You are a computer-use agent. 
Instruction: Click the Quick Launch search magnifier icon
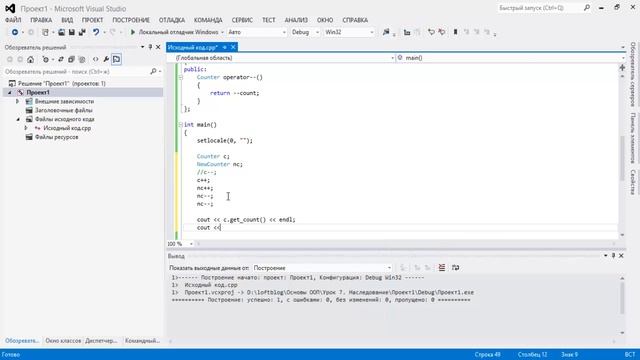pyautogui.click(x=587, y=8)
